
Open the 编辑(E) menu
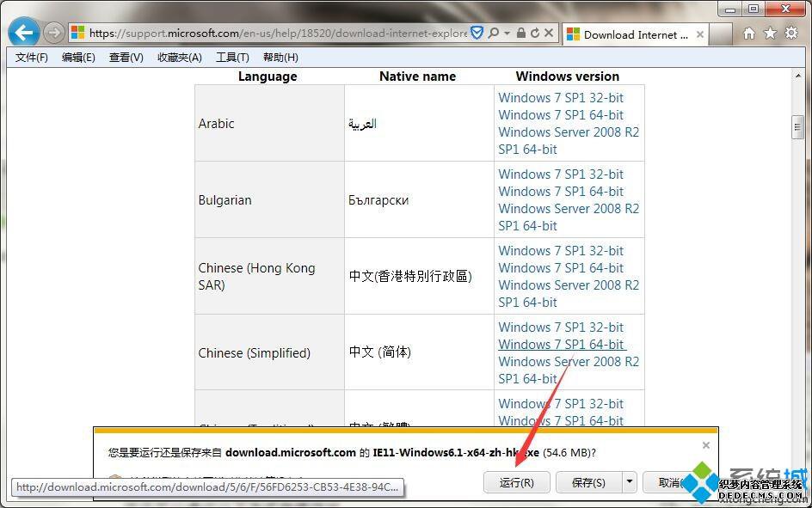coord(78,58)
